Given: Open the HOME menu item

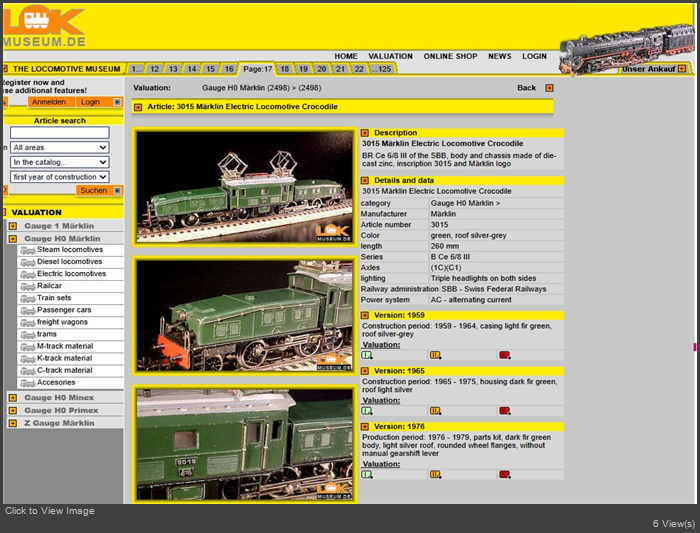Looking at the screenshot, I should pos(346,56).
